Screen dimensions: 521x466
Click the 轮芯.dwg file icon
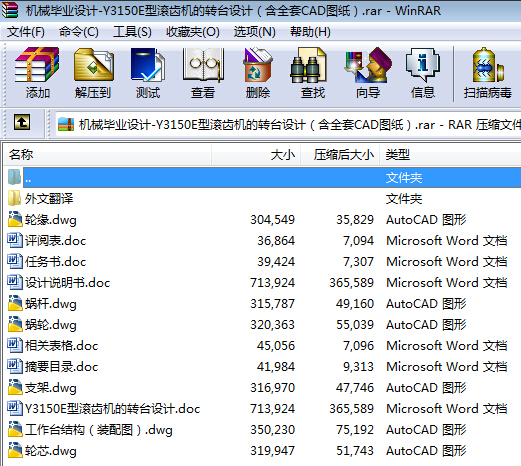point(14,450)
